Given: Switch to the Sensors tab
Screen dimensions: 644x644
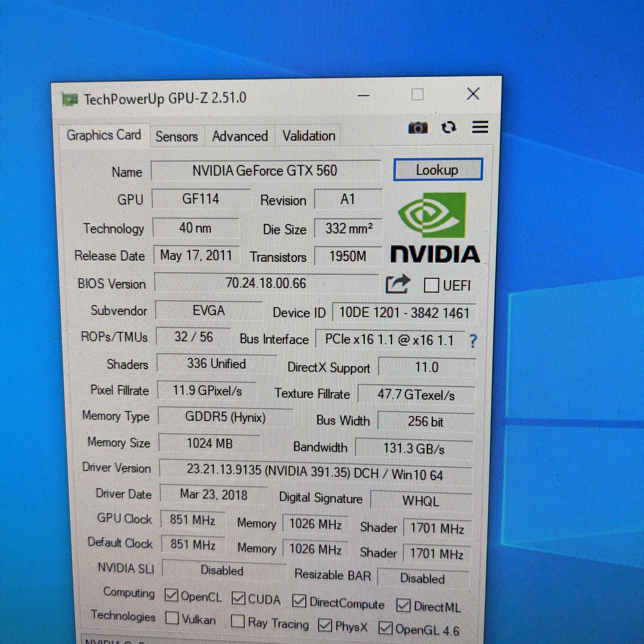Looking at the screenshot, I should pos(177,137).
